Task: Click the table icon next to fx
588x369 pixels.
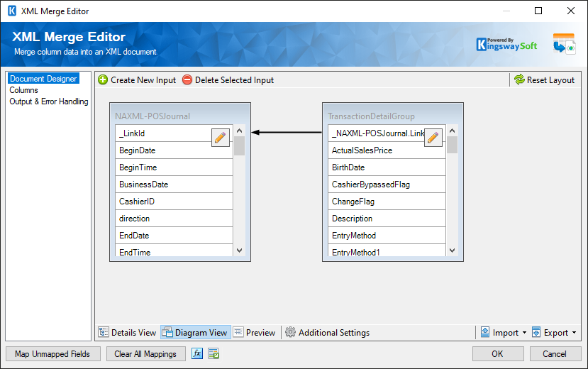Action: [213, 353]
